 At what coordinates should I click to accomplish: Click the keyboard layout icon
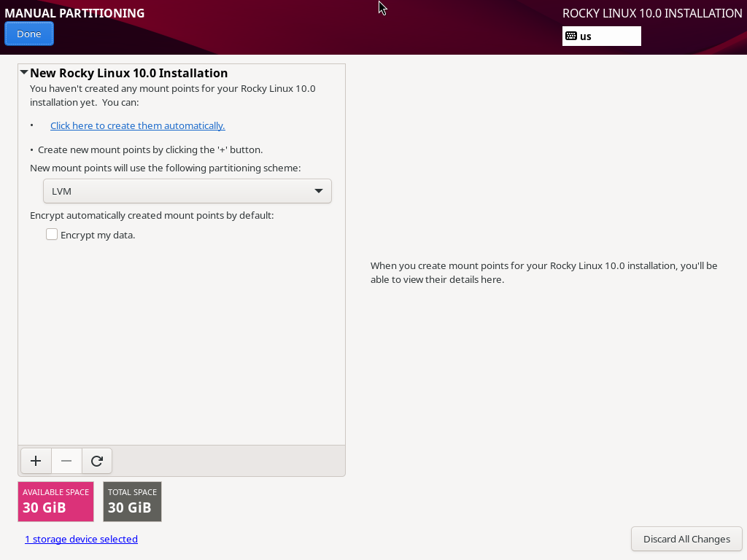(571, 36)
